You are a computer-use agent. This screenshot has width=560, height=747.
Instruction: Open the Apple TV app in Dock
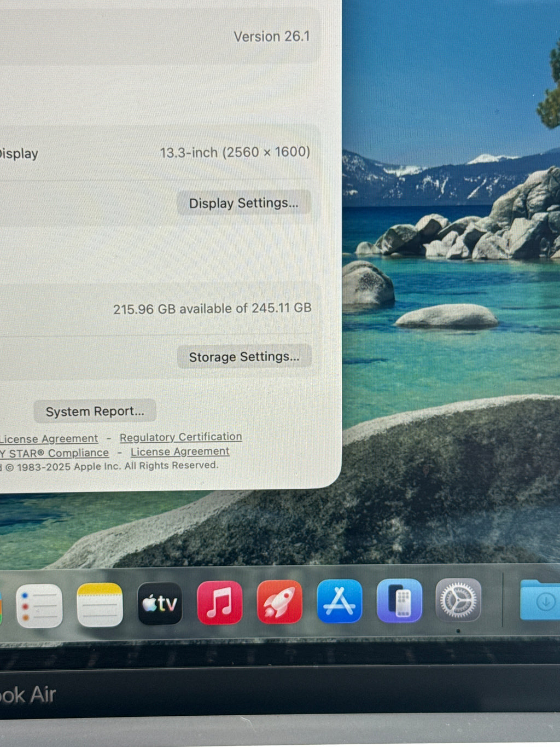click(160, 604)
